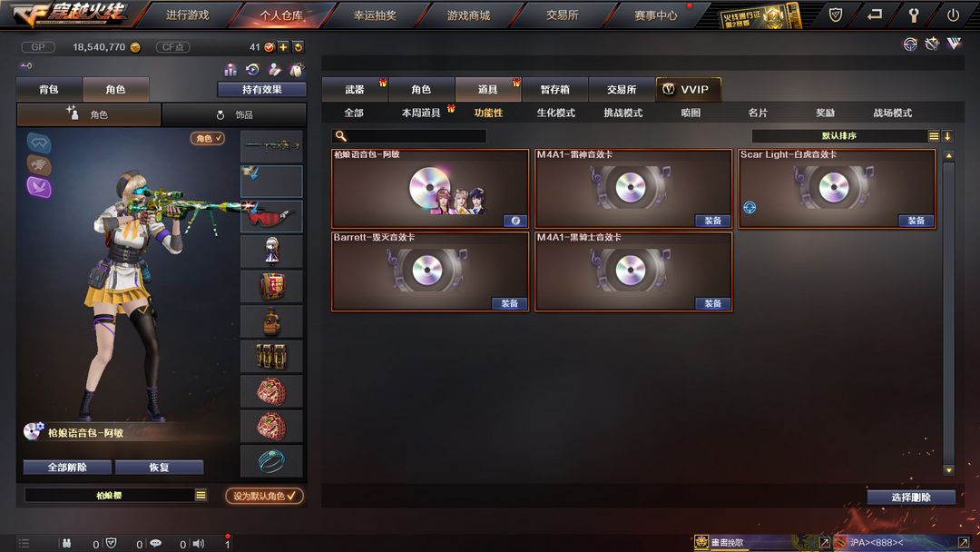Open settings via the wrench icon
The image size is (980, 552).
[x=913, y=15]
